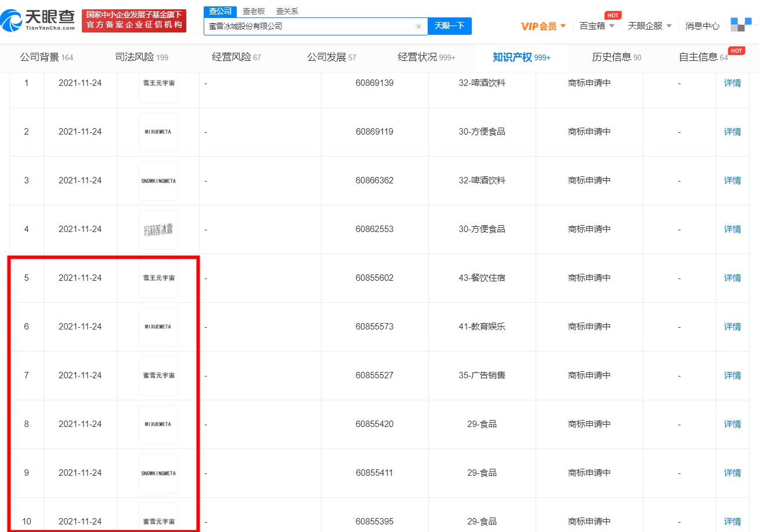Click SNOWKINGMETA trademark image in row 3
This screenshot has height=532, width=759.
pyautogui.click(x=158, y=180)
